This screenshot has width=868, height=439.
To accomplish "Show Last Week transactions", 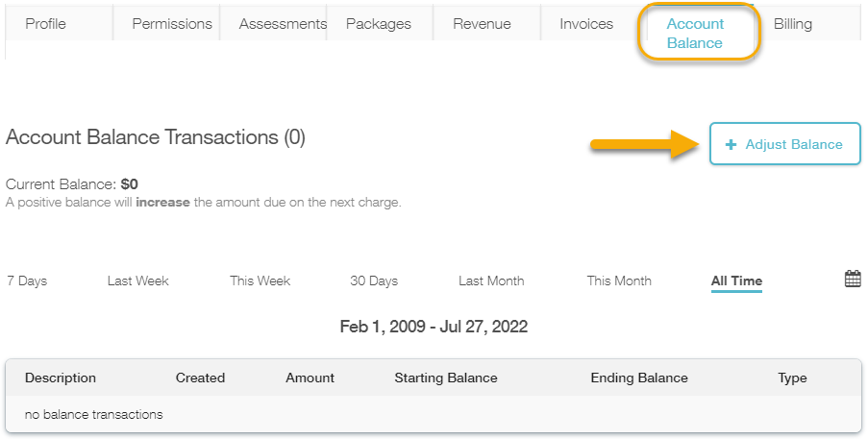I will 137,281.
